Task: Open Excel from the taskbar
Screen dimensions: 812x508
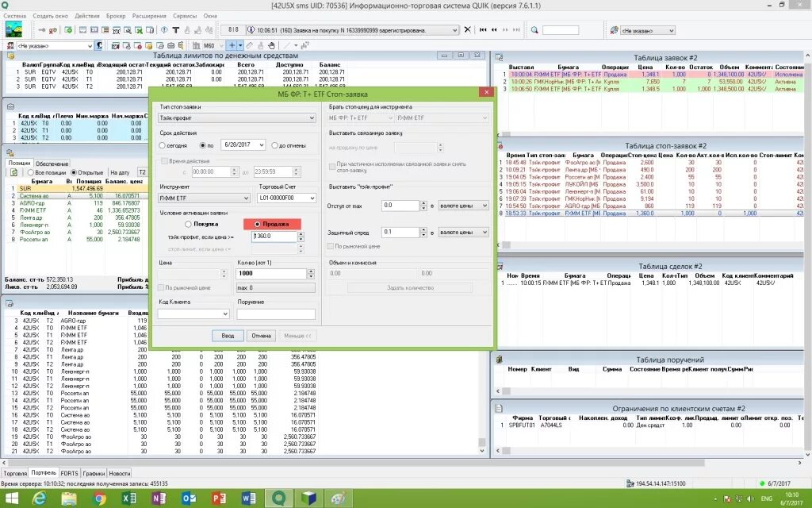Action: pyautogui.click(x=129, y=498)
